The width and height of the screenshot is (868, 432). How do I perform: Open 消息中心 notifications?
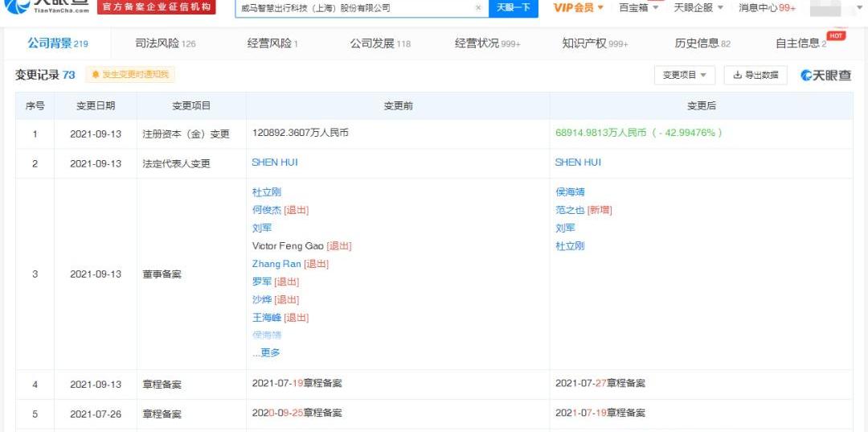tap(767, 8)
